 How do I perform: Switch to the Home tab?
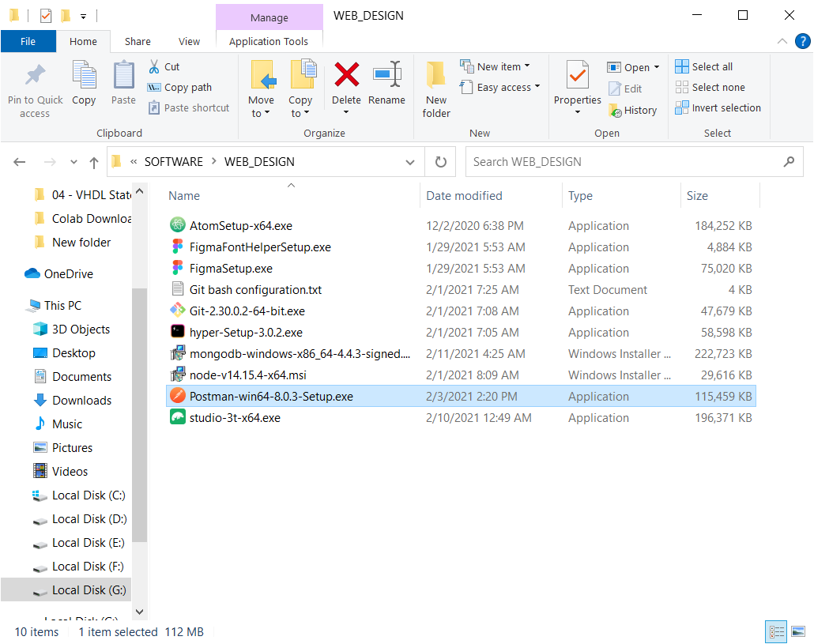(83, 42)
